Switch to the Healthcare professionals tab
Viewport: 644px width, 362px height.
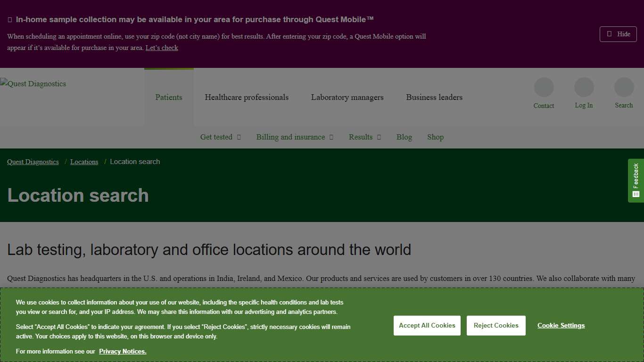tap(247, 97)
